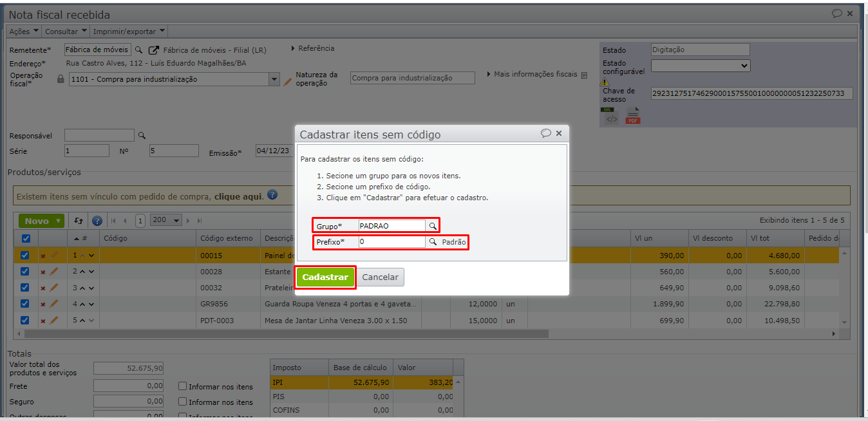Click the Frete value field
Image resolution: width=868 pixels, height=421 pixels.
(129, 386)
